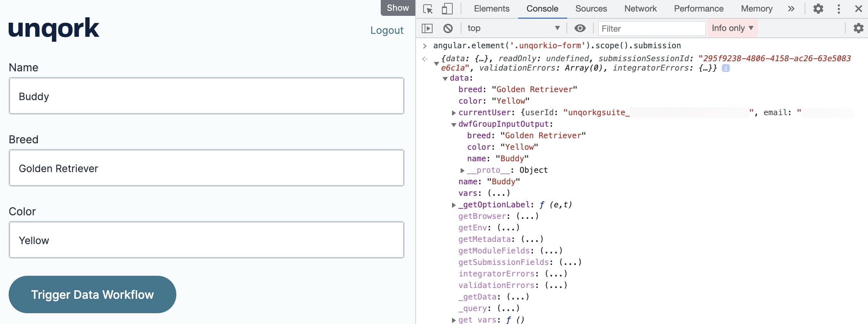Evaluate the getMetadata (...) getter
The image size is (868, 324).
[532, 239]
